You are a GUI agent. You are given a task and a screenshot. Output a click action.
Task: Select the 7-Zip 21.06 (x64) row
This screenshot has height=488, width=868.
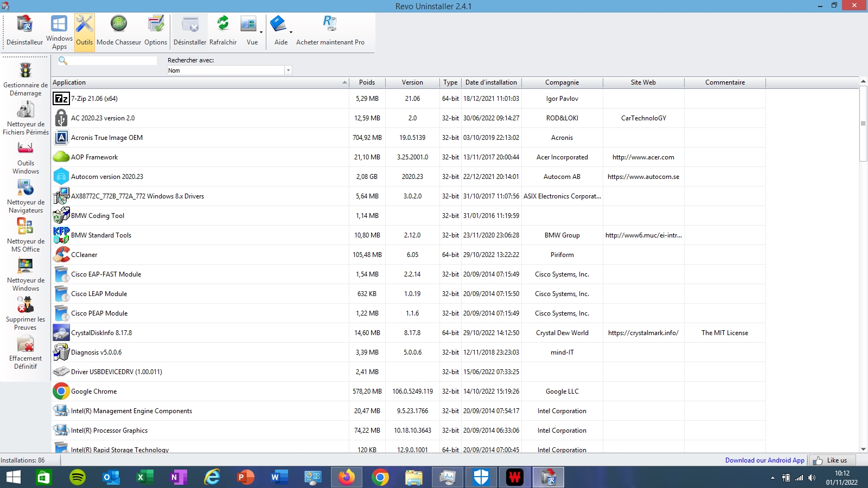[x=409, y=99]
